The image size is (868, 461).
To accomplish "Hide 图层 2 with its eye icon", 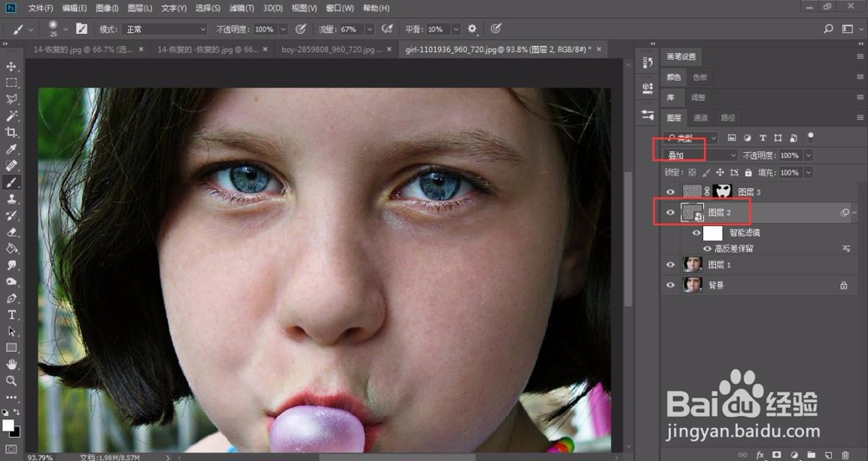I will 670,213.
